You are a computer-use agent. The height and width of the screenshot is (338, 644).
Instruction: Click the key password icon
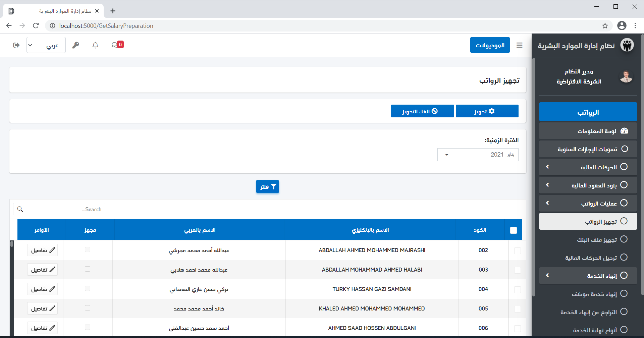coord(76,45)
